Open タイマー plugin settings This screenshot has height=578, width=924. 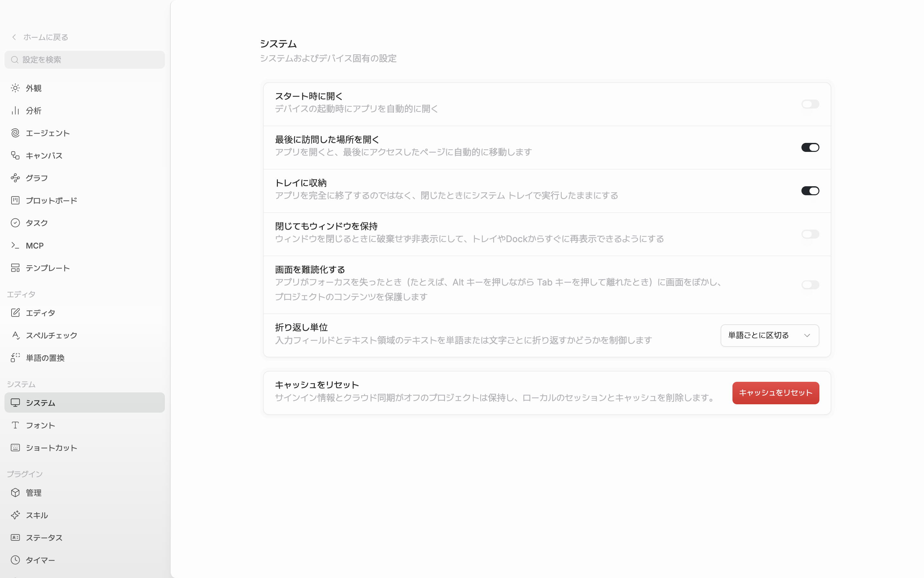[85, 560]
